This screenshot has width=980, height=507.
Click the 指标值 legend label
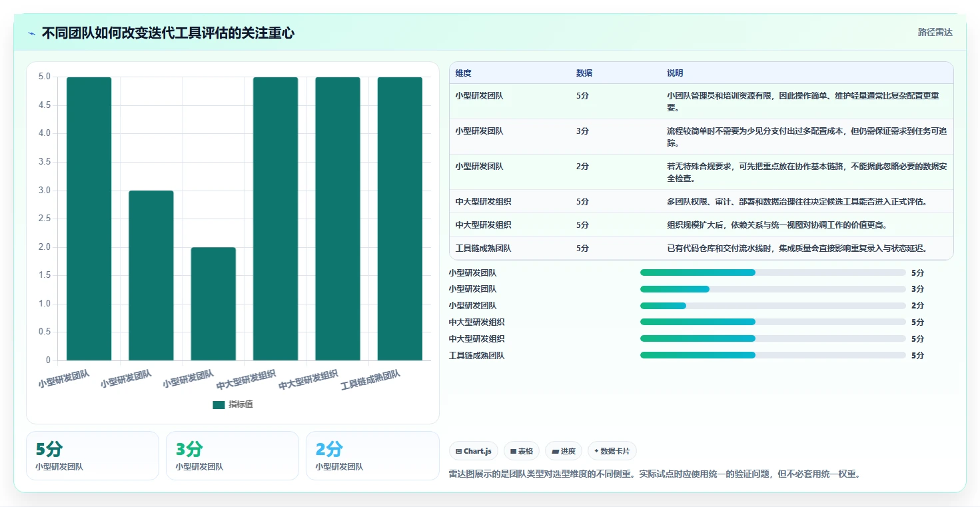click(x=241, y=404)
